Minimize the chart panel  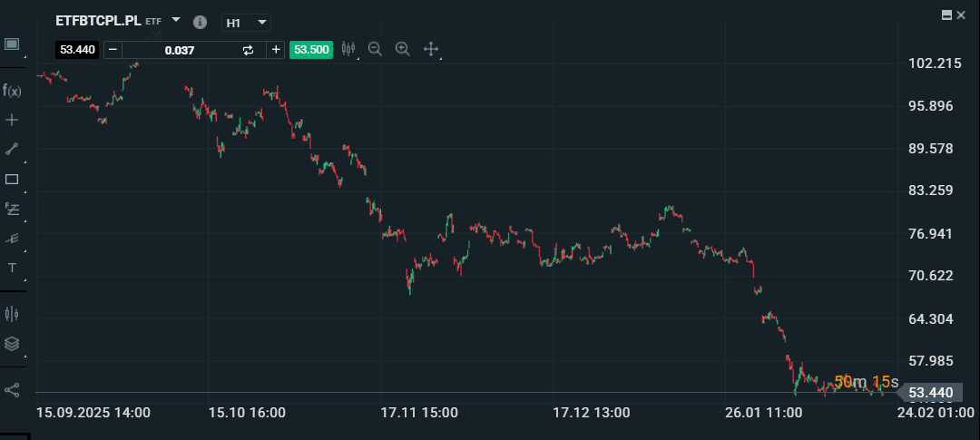click(946, 15)
